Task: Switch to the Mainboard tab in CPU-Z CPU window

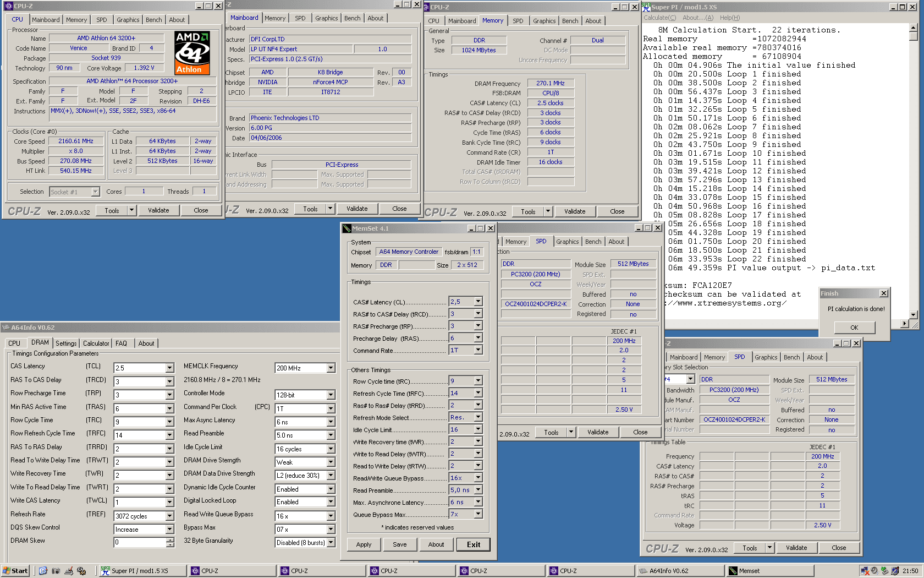Action: click(46, 20)
